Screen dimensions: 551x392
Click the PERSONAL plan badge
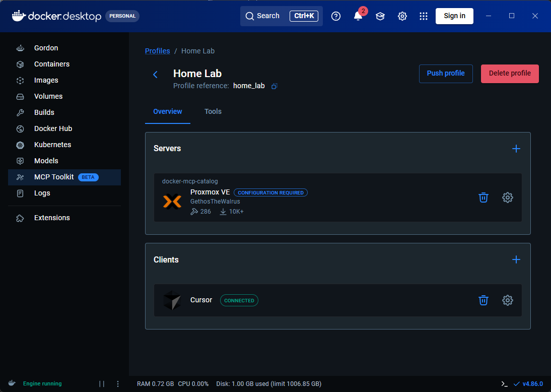(122, 16)
